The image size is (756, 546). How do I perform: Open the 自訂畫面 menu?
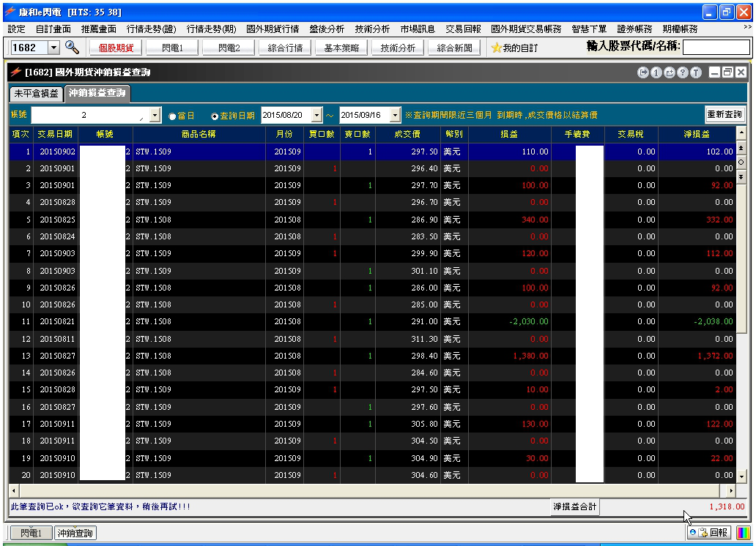53,29
